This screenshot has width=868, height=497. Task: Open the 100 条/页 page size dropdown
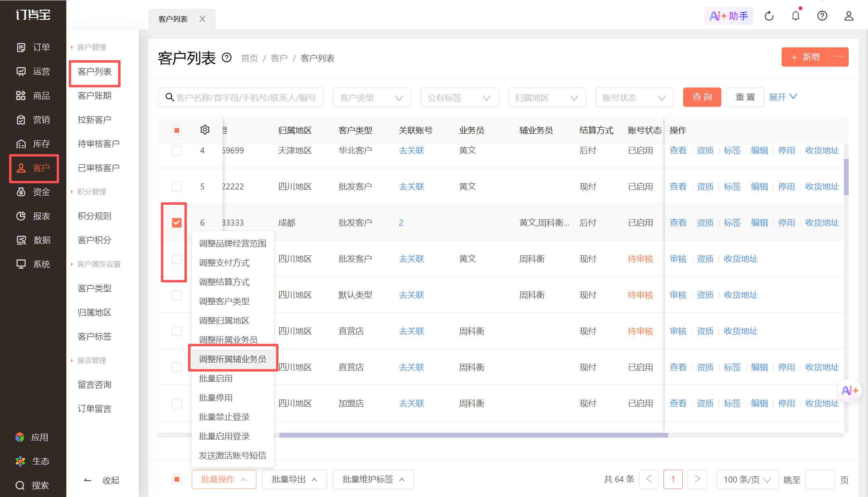coord(747,479)
